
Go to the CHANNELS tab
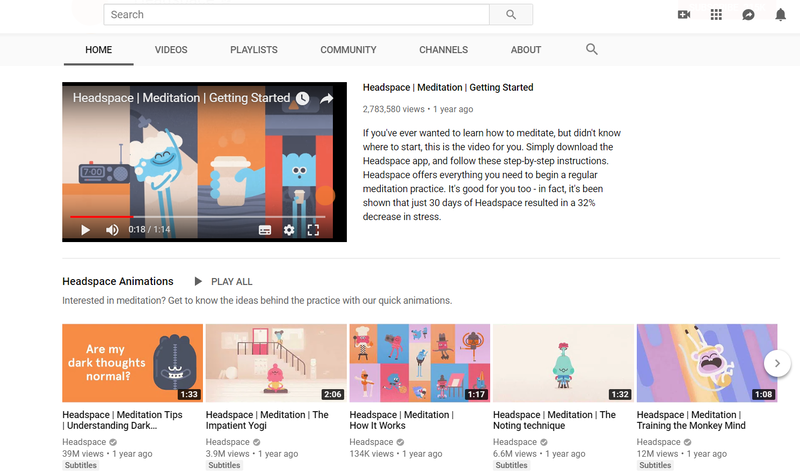(443, 50)
